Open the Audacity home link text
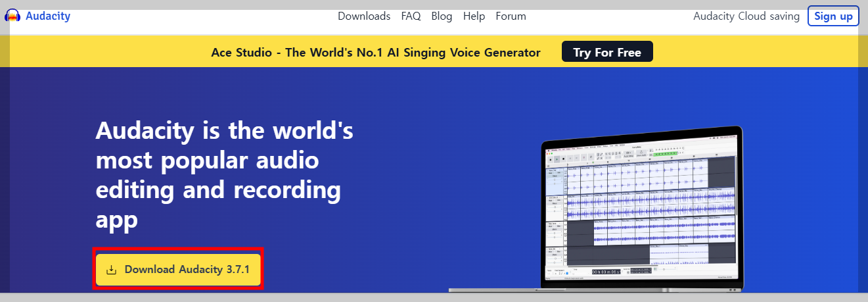 click(x=48, y=16)
